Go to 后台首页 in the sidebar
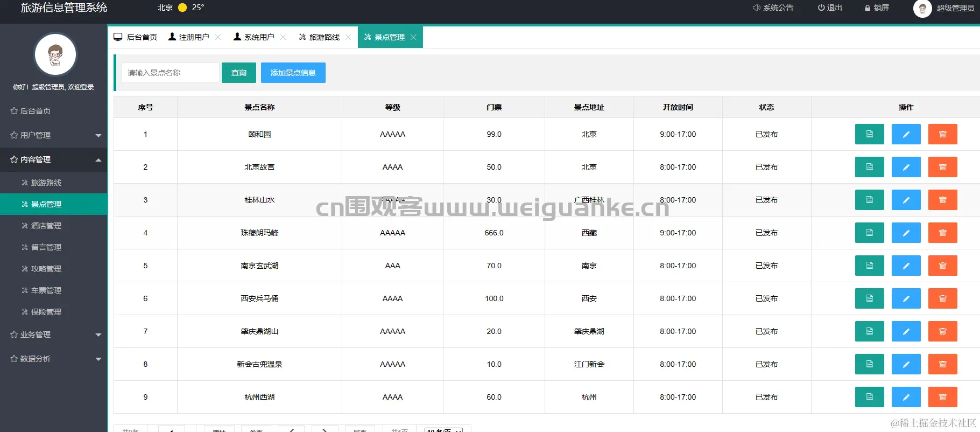980x432 pixels. point(54,111)
